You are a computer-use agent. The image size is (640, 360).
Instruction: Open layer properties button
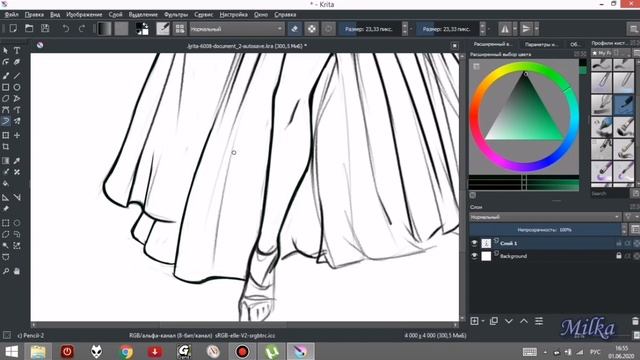coord(539,321)
